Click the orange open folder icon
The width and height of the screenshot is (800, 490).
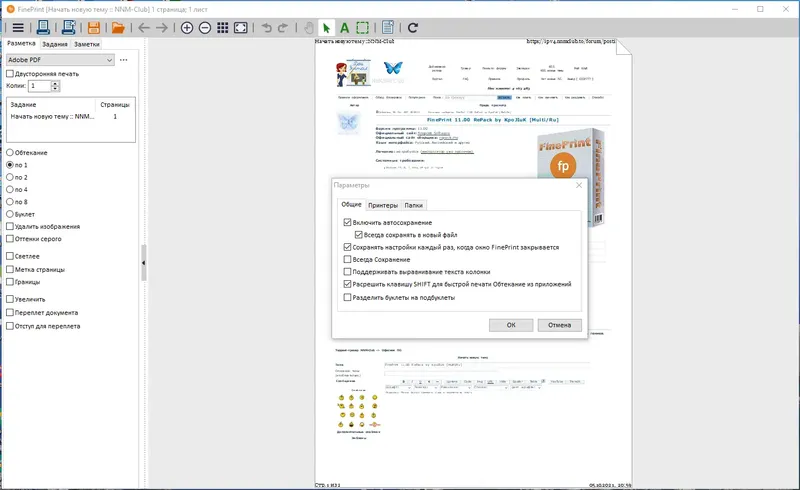[118, 28]
